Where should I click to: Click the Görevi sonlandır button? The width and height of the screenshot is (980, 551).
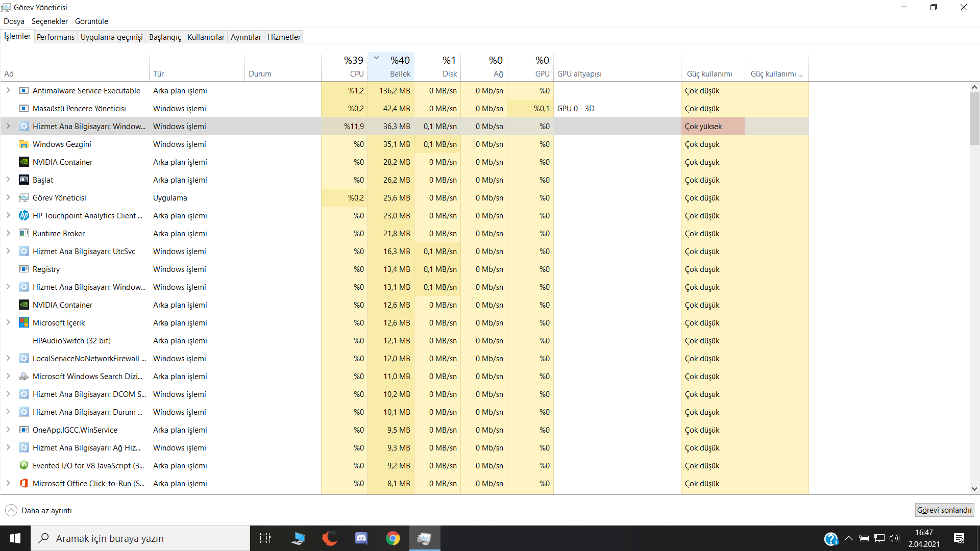click(944, 510)
